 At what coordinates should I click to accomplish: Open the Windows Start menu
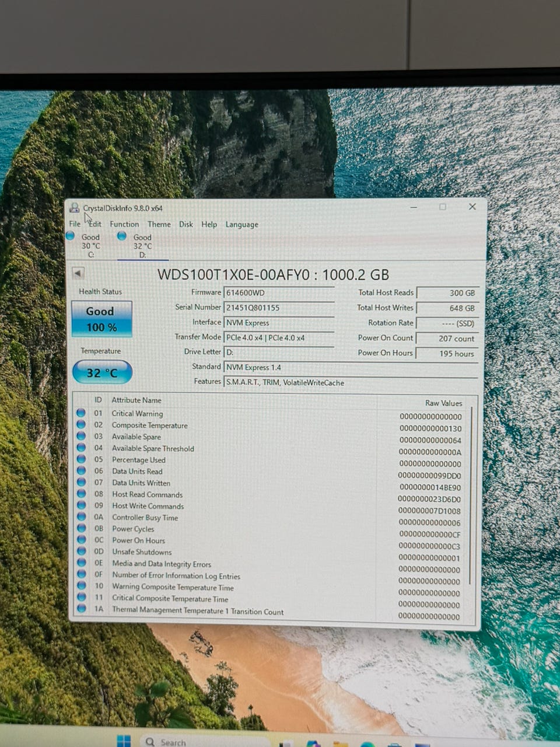click(124, 741)
